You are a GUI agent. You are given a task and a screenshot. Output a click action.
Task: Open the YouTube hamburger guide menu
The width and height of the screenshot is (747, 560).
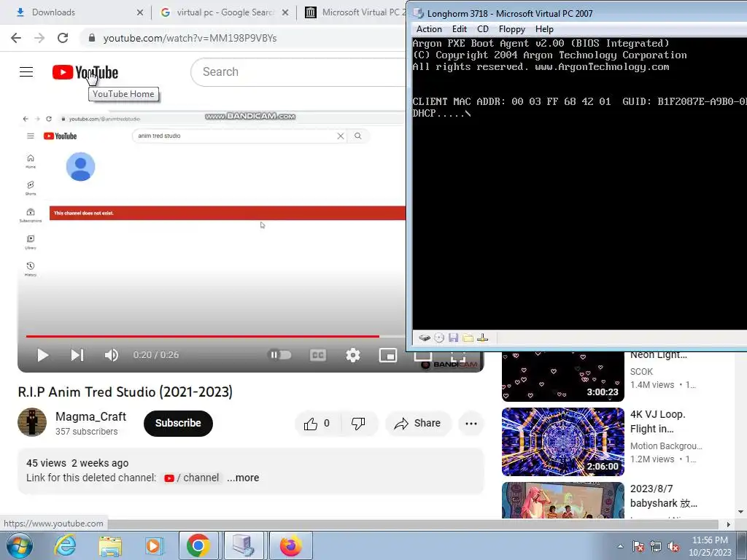point(26,72)
